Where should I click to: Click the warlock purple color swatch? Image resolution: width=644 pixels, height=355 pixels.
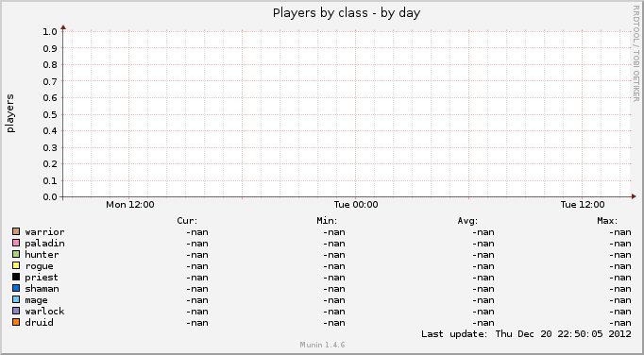tap(16, 311)
